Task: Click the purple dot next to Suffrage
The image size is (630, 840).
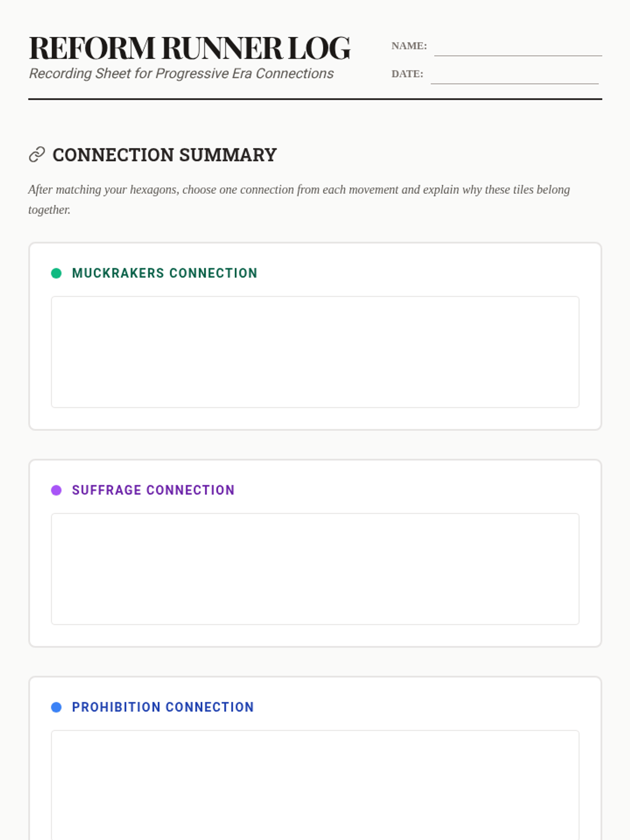Action: 56,490
